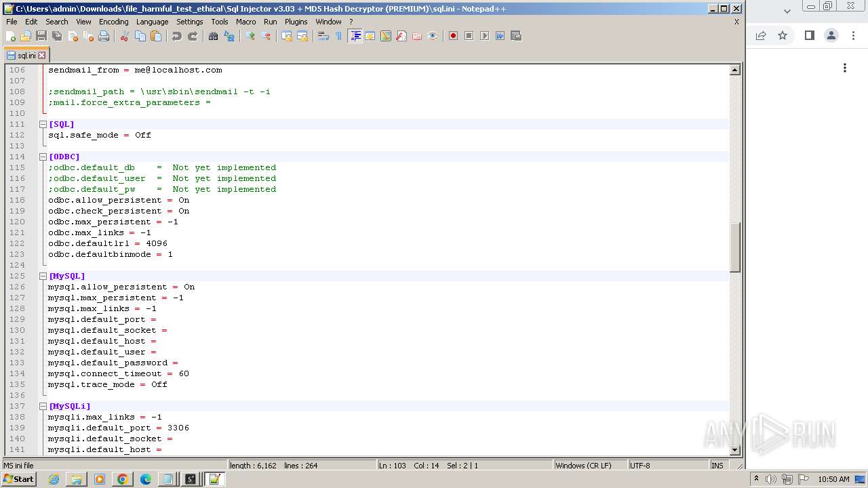Open the Windows Start button
Image resolution: width=868 pixels, height=488 pixels.
pos(19,479)
